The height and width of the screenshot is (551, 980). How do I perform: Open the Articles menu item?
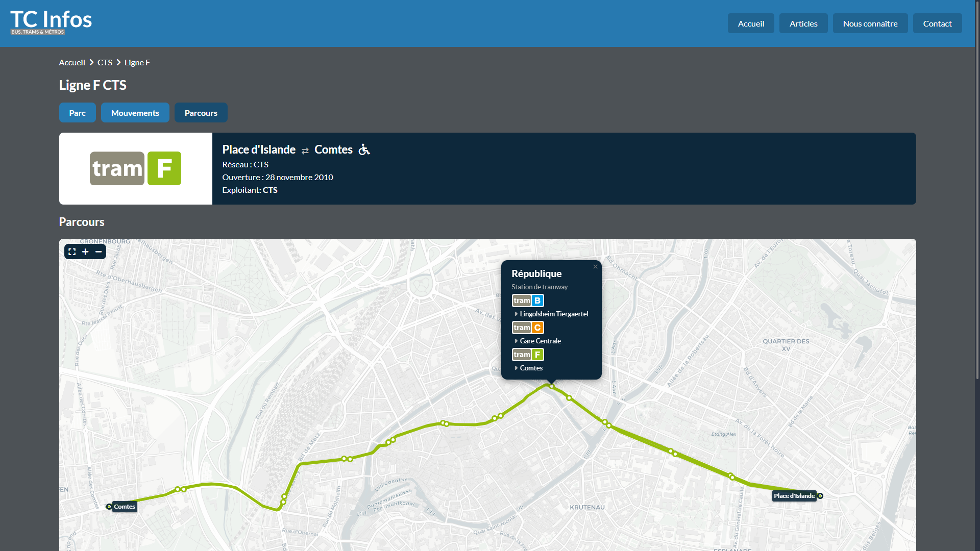pyautogui.click(x=803, y=23)
